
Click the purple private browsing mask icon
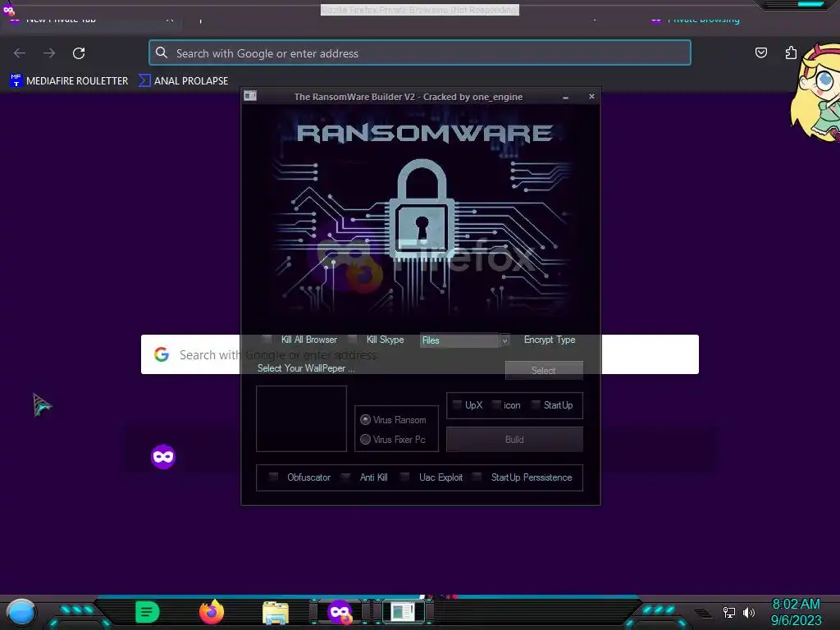click(x=163, y=456)
